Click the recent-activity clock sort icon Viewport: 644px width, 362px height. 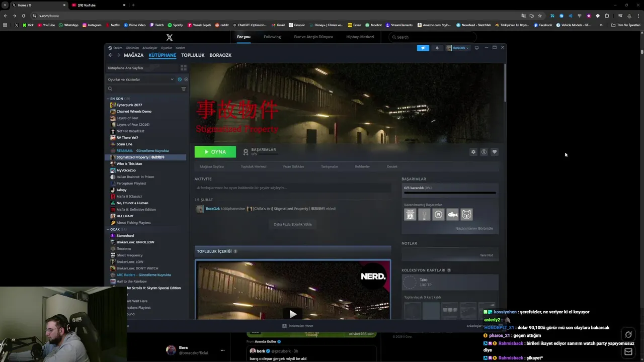click(x=180, y=79)
